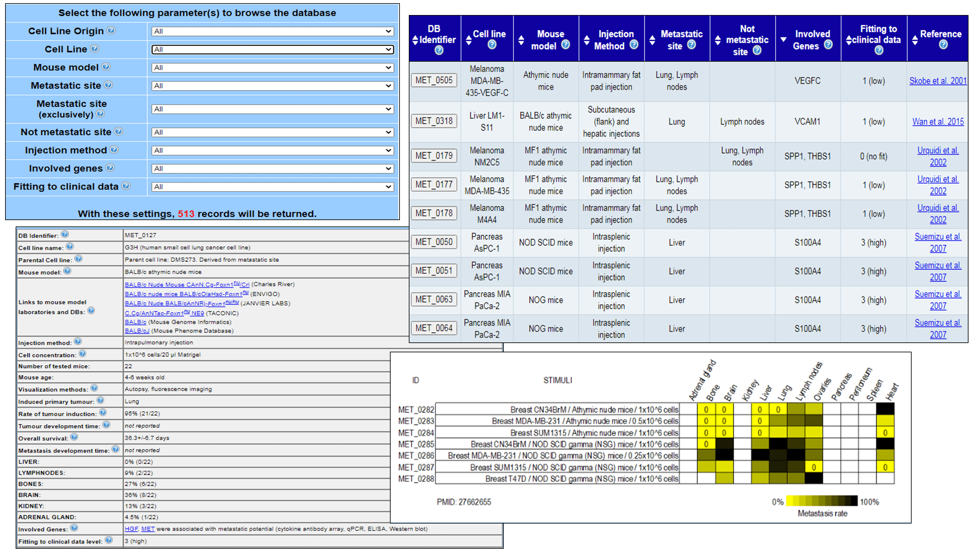Open help icon beside Cell concentration field

(82, 354)
